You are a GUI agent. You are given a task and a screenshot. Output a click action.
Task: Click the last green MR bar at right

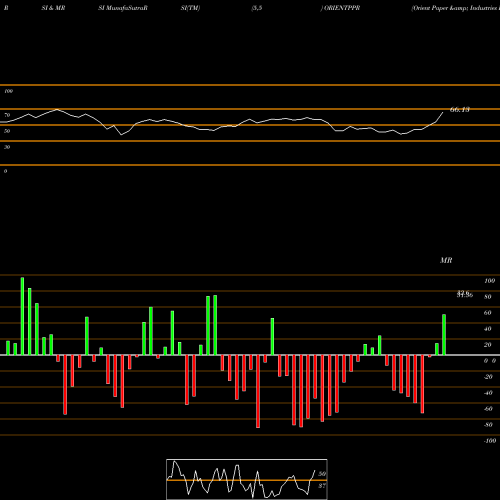click(x=444, y=335)
